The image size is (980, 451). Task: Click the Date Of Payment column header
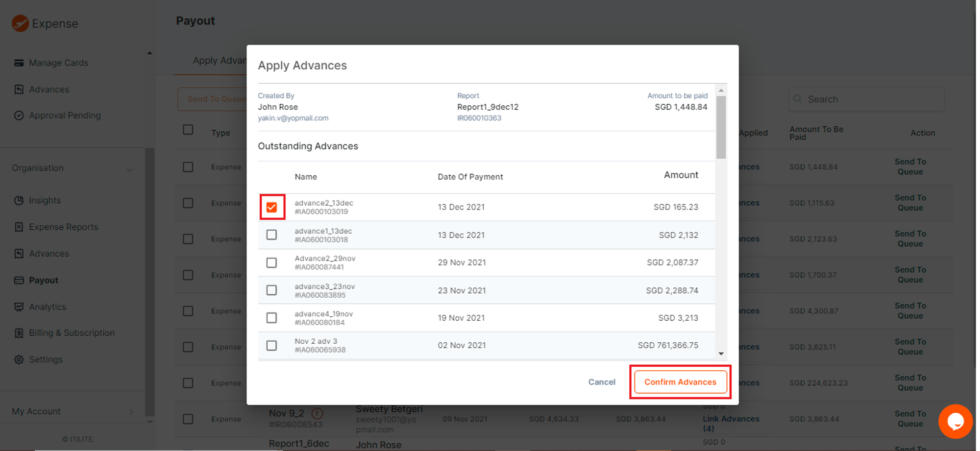point(470,177)
